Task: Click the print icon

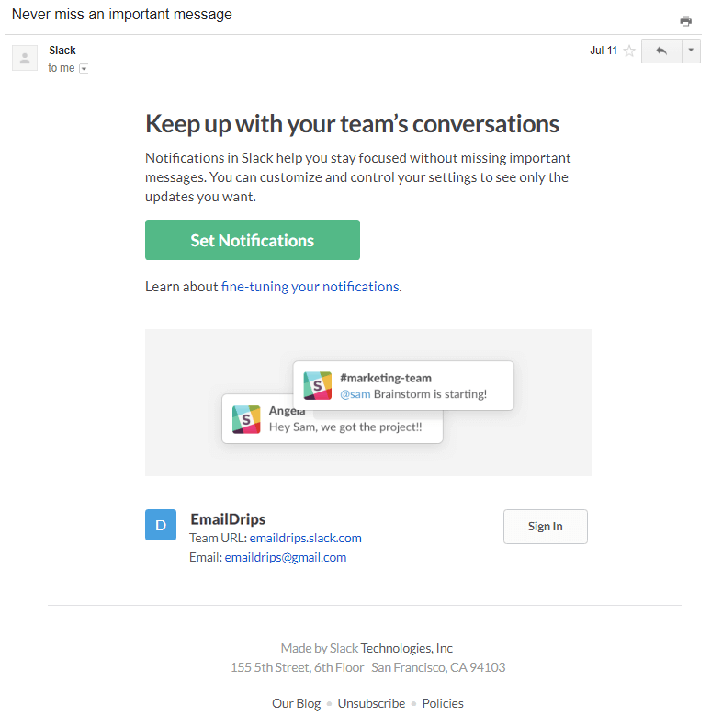Action: tap(685, 21)
